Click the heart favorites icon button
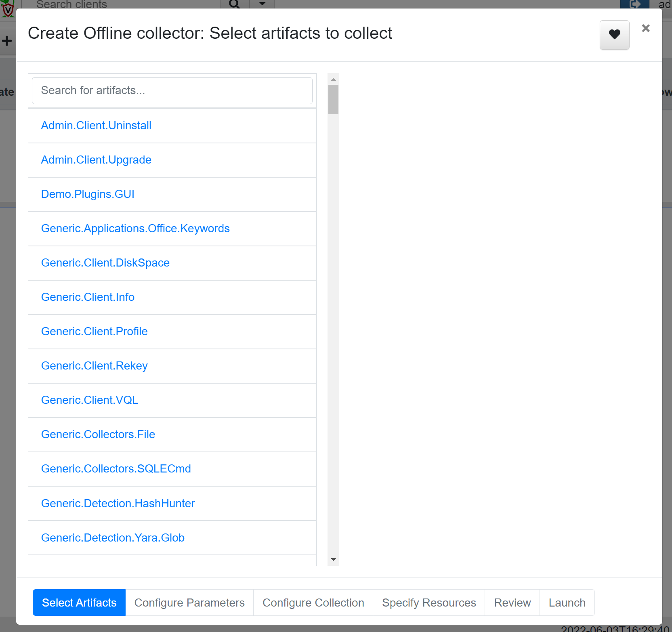The image size is (672, 632). [614, 35]
